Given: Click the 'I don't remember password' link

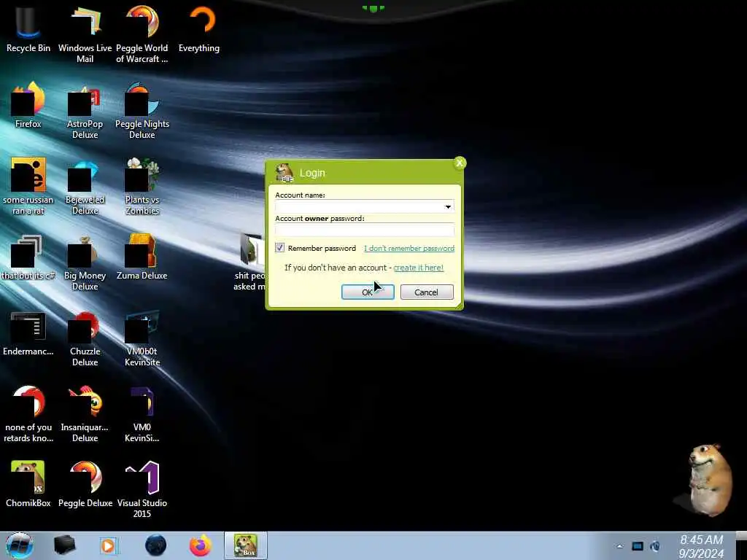Looking at the screenshot, I should tap(409, 248).
